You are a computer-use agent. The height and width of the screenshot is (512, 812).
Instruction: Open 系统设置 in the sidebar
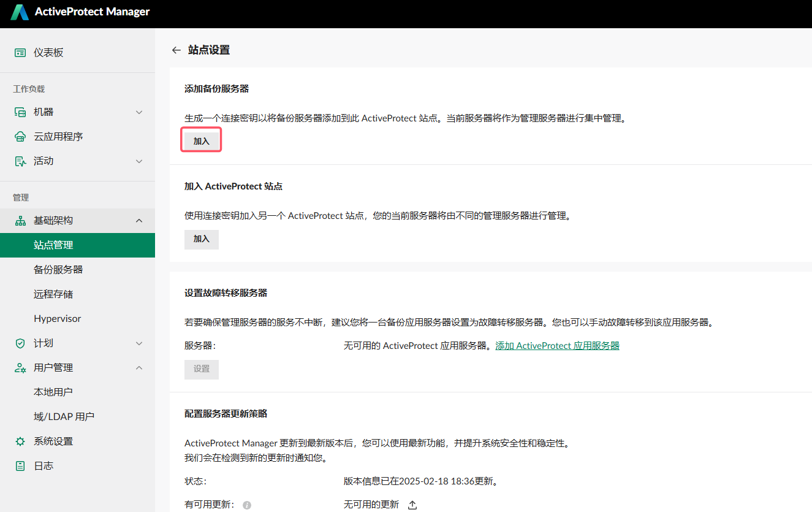coord(77,441)
